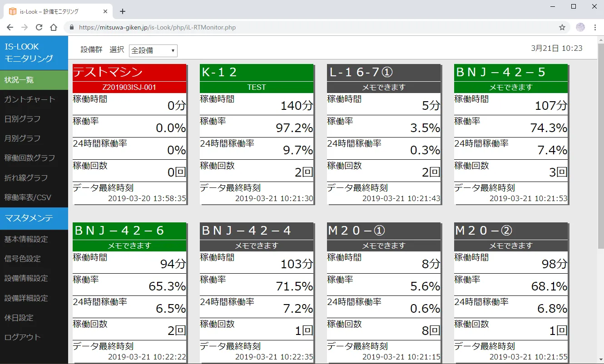Open 設備詳細設定 in the sidebar

[34, 298]
